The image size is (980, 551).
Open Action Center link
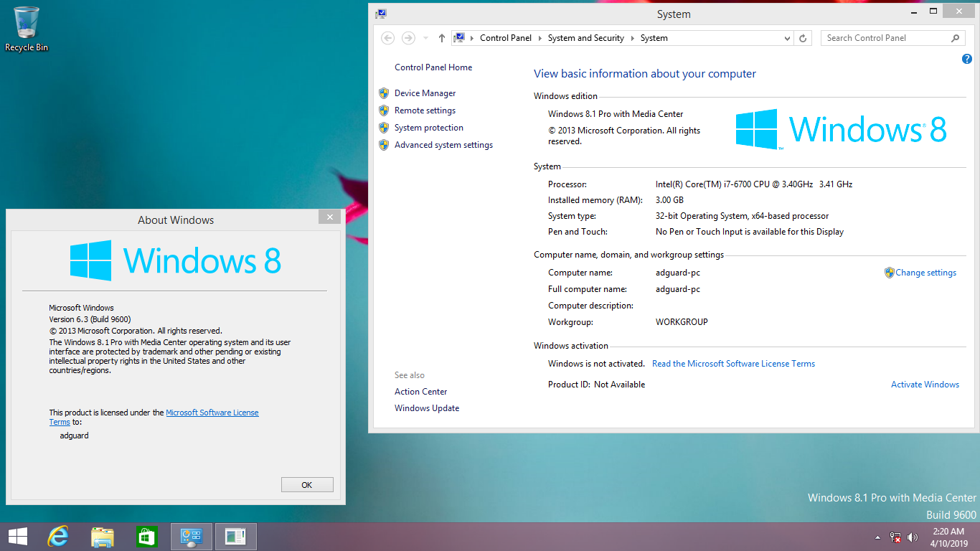pos(420,392)
